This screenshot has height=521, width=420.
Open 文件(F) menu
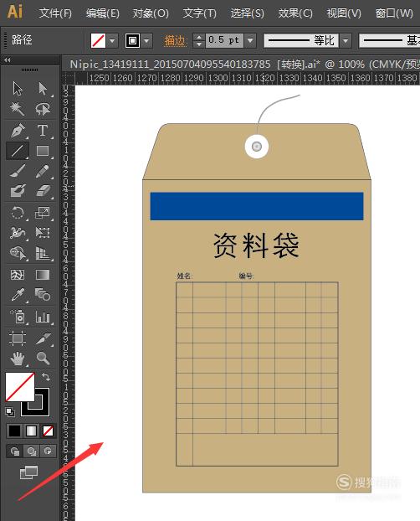(55, 13)
